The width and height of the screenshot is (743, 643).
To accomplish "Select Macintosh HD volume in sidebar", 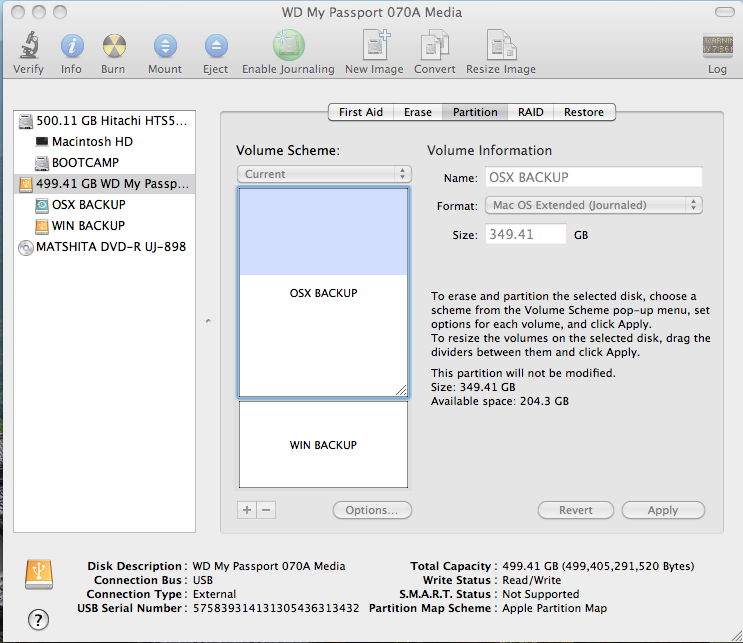I will (x=104, y=142).
